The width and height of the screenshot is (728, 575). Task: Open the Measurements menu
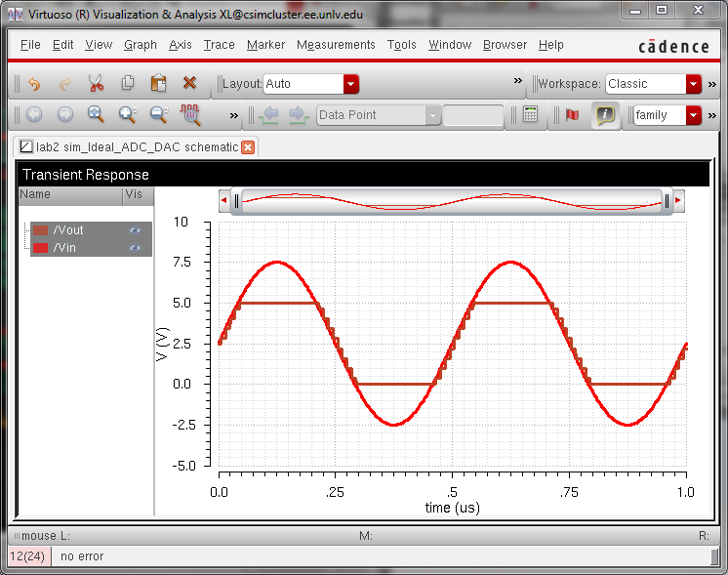pyautogui.click(x=336, y=45)
